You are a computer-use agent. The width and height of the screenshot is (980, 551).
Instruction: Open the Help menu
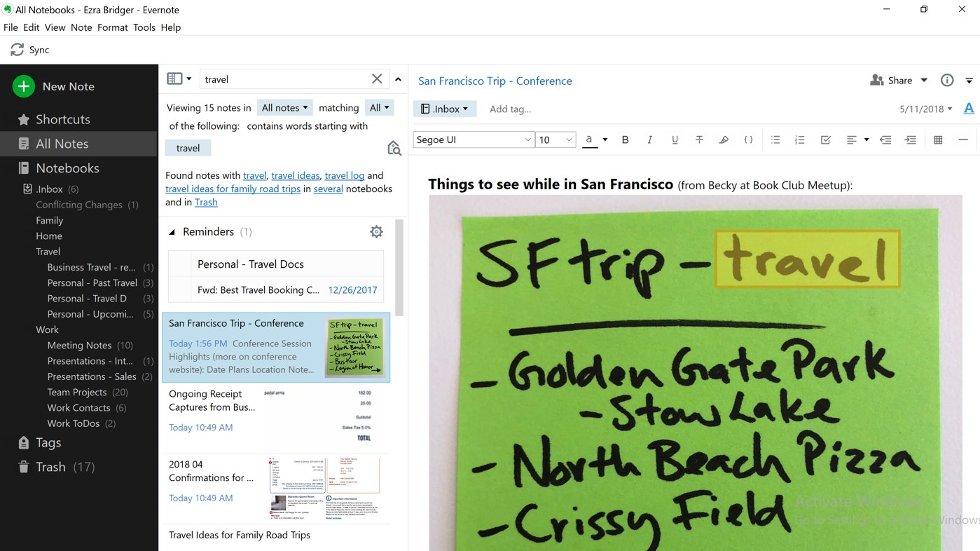click(x=171, y=27)
